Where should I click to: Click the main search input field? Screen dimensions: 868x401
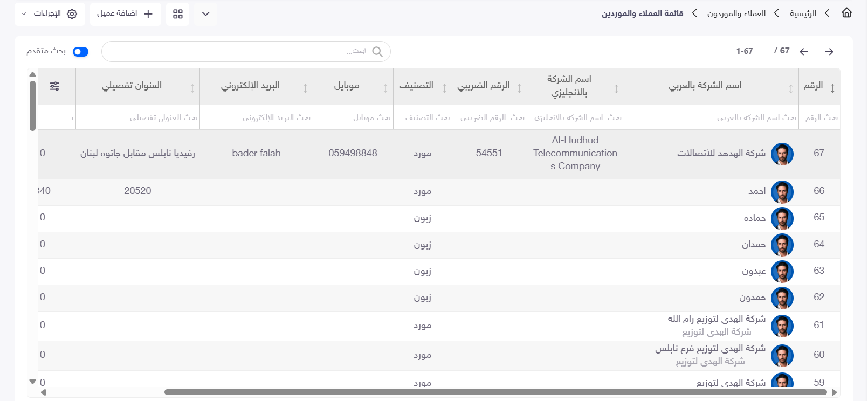point(246,52)
